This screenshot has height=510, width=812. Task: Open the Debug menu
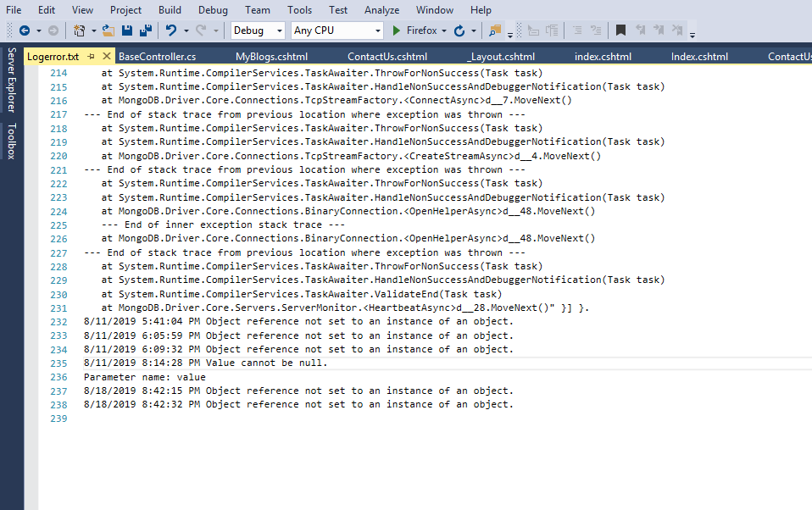213,10
